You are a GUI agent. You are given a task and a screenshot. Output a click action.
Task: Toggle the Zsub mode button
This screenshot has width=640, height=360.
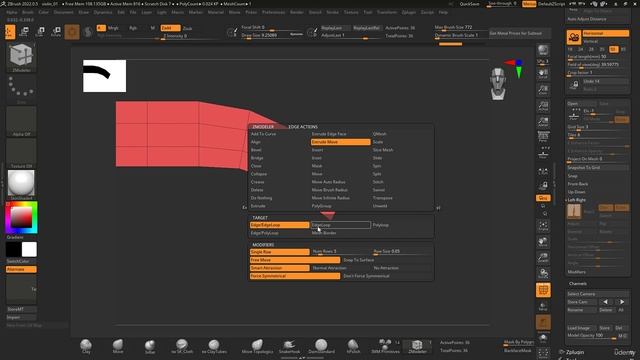coord(187,28)
